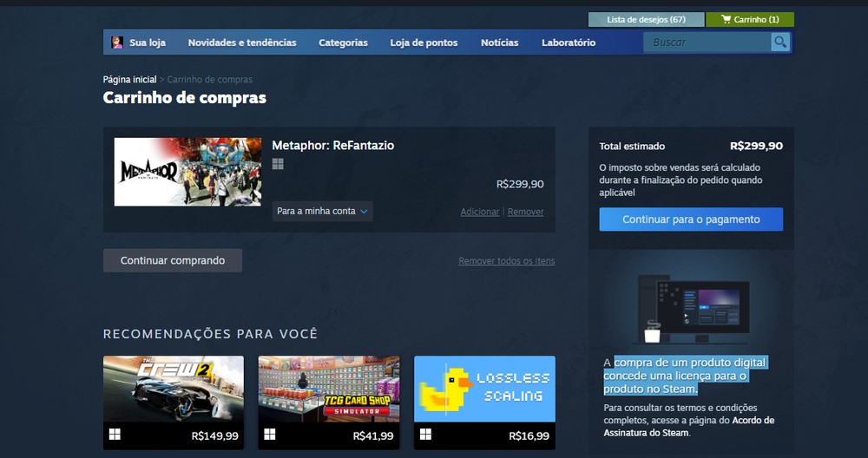Open Lossless Scaling recommendation thumbnail
Screen dimensions: 868x458
(484, 389)
